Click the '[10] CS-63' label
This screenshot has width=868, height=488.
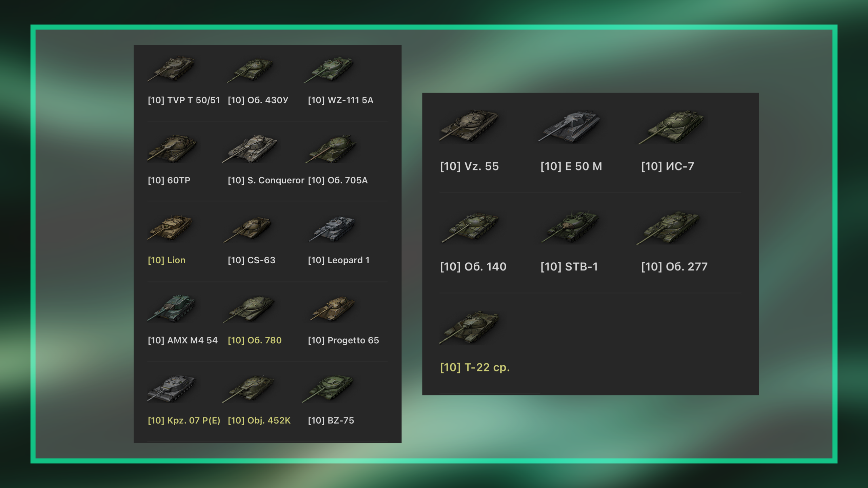coord(251,260)
